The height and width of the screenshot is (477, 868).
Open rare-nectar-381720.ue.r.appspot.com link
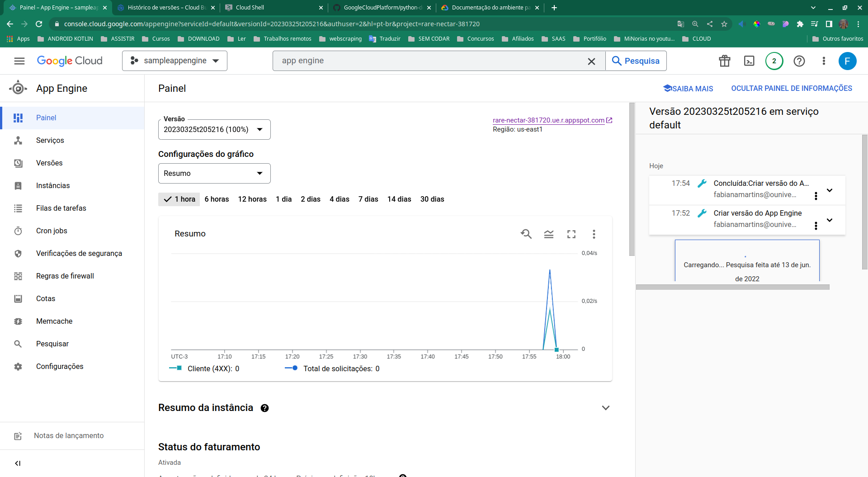548,120
